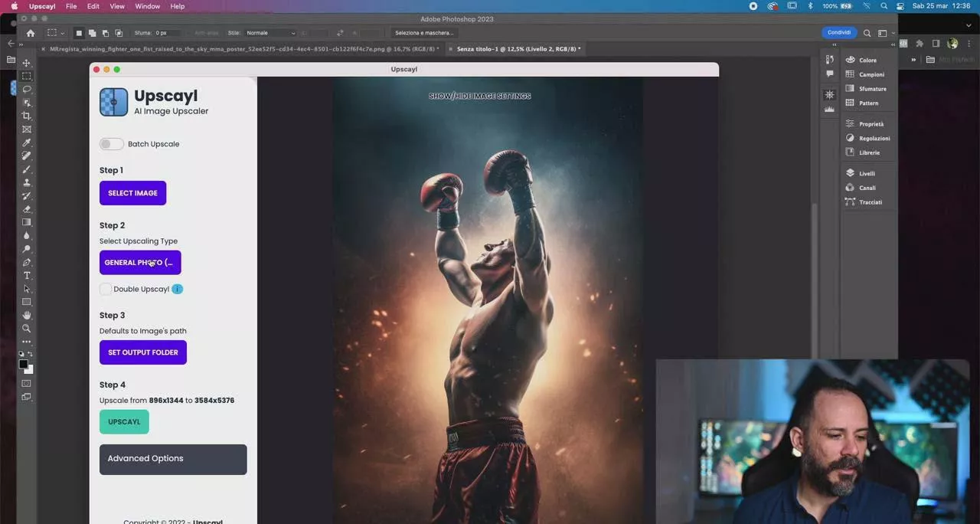Enable the Double Upscayl checkbox

pyautogui.click(x=106, y=289)
